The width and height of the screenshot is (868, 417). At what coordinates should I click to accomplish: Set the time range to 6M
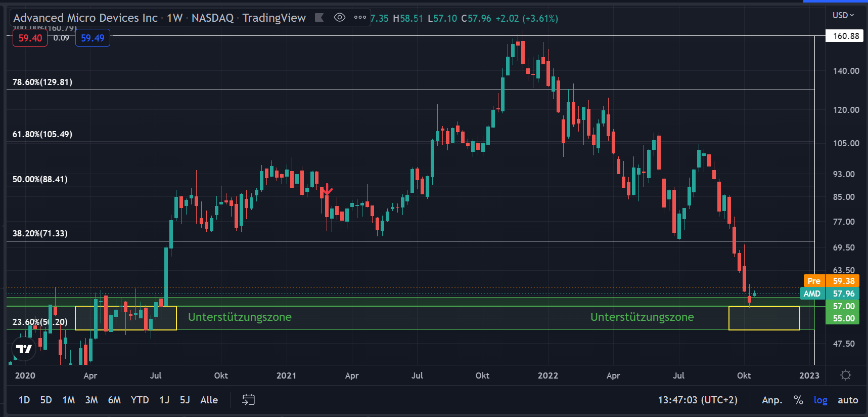(115, 400)
